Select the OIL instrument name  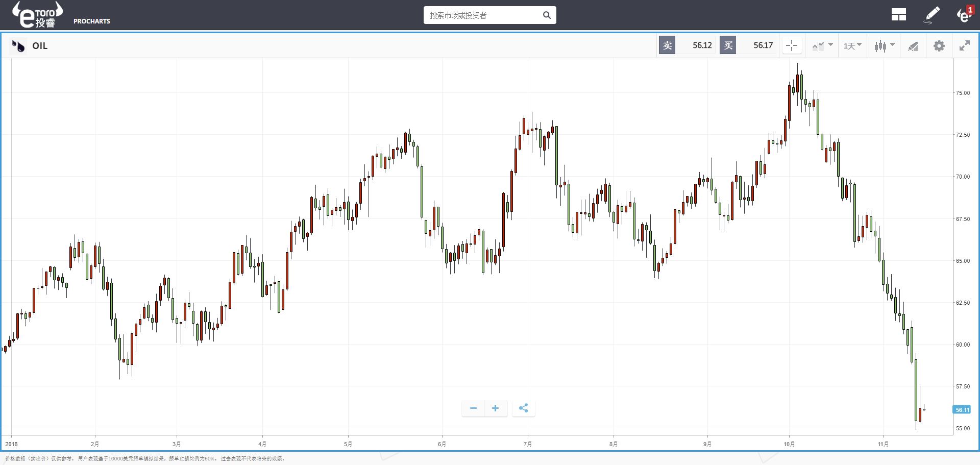click(40, 46)
